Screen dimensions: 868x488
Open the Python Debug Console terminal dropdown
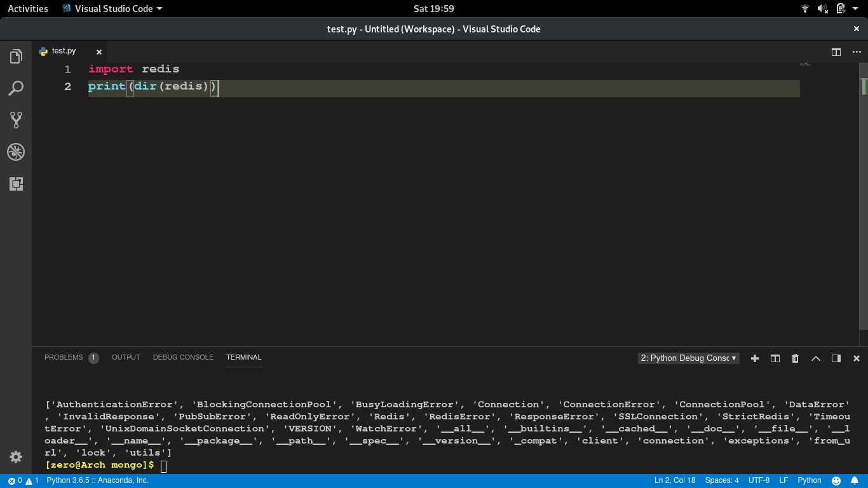[689, 358]
